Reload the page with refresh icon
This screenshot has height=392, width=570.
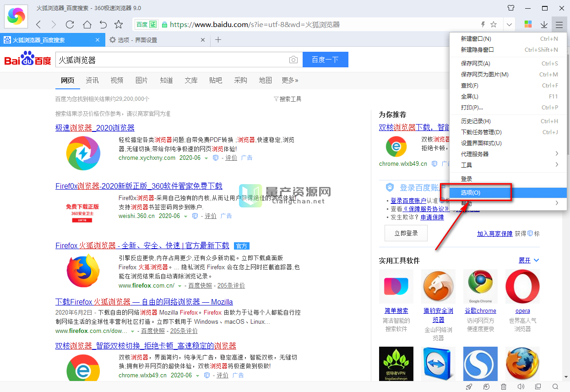pyautogui.click(x=70, y=24)
